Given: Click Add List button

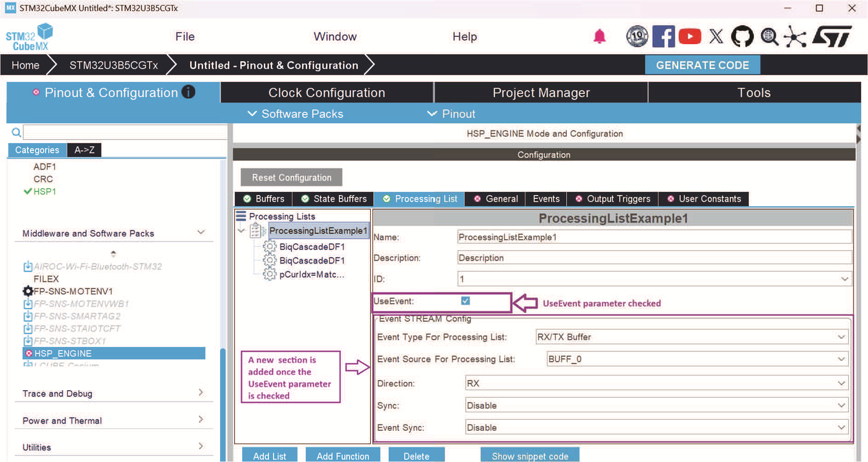Looking at the screenshot, I should point(270,456).
